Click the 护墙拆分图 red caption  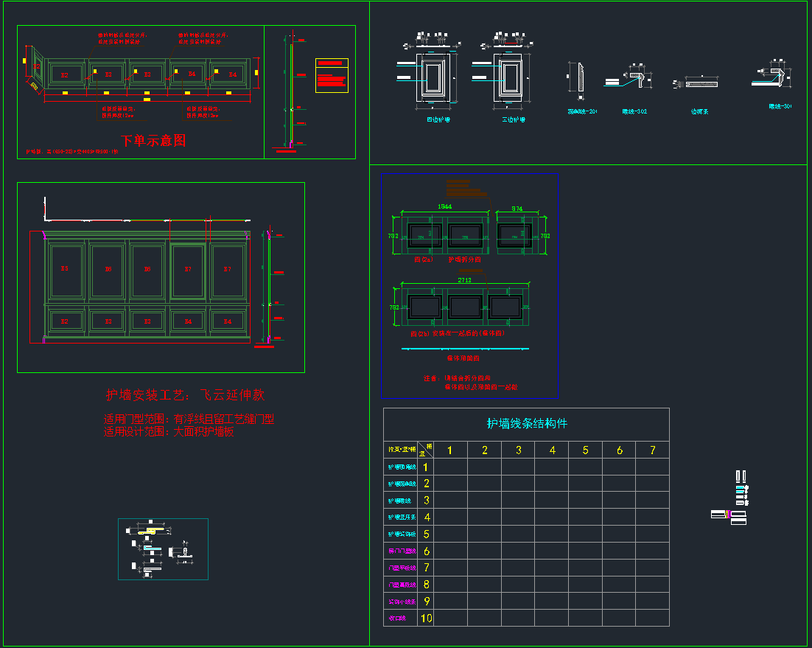pos(464,259)
